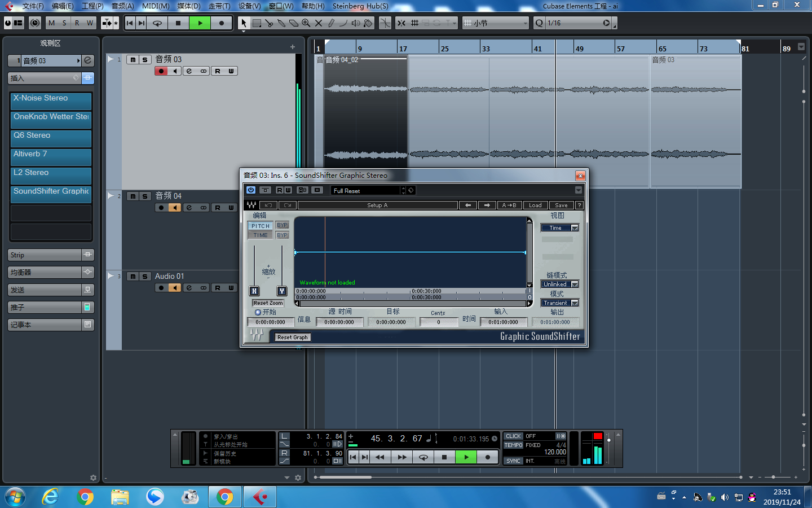Viewport: 812px width, 508px height.
Task: Open the Time view dropdown
Action: (x=559, y=228)
